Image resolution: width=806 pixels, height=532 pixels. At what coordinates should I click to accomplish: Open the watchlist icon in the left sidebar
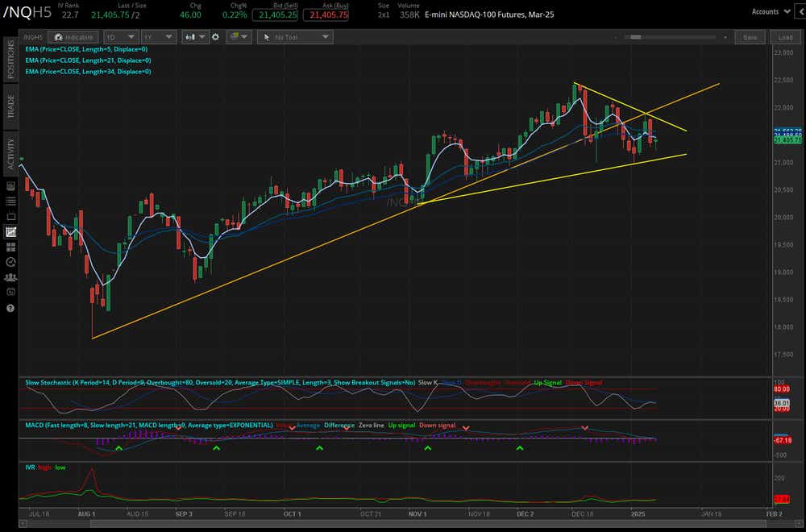click(10, 201)
